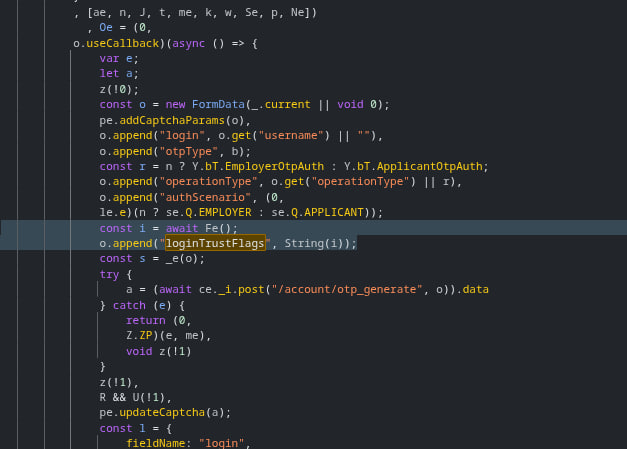Click the "const r" declaration
The height and width of the screenshot is (449, 627).
point(122,166)
